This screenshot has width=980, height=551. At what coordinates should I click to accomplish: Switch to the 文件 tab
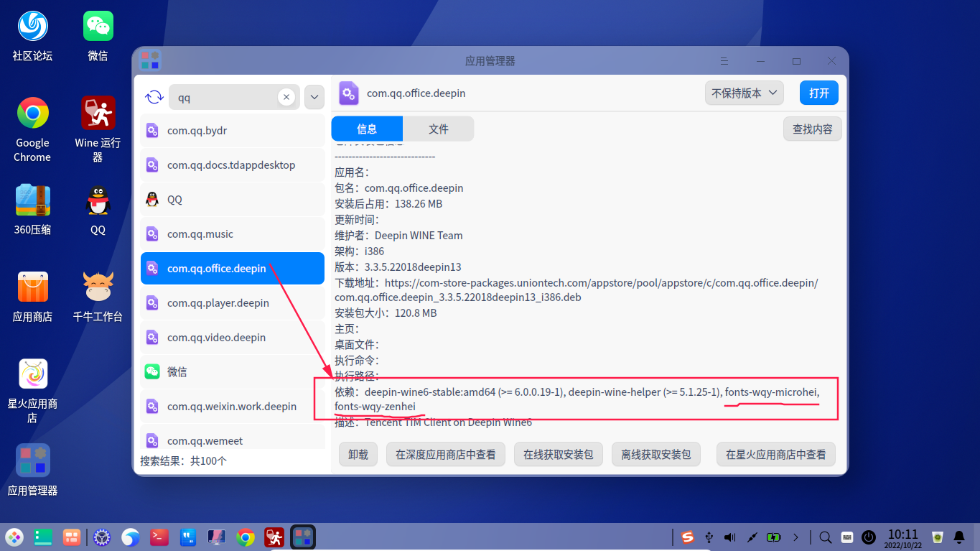coord(439,129)
